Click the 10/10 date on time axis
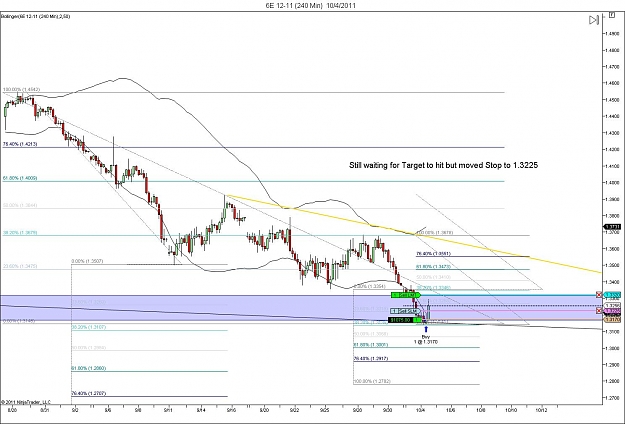Viewport: 625px width, 424px height. [511, 409]
